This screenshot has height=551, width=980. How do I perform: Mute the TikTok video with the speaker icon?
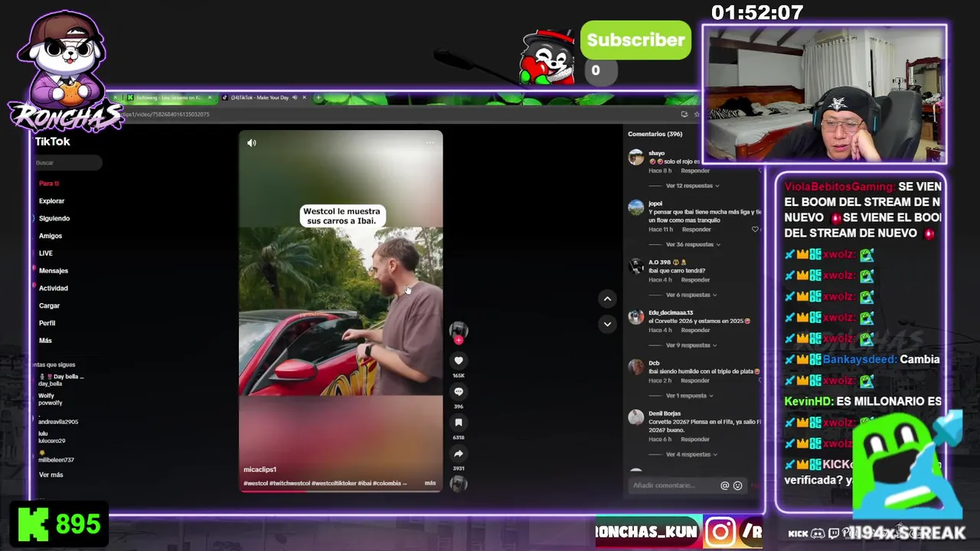[x=252, y=143]
